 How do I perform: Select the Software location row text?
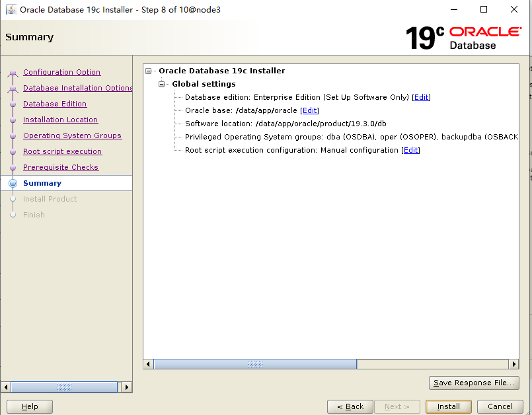click(285, 124)
